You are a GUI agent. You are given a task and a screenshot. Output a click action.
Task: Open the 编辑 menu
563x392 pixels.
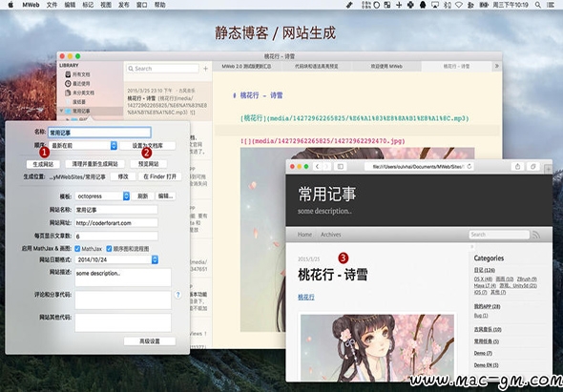(70, 5)
